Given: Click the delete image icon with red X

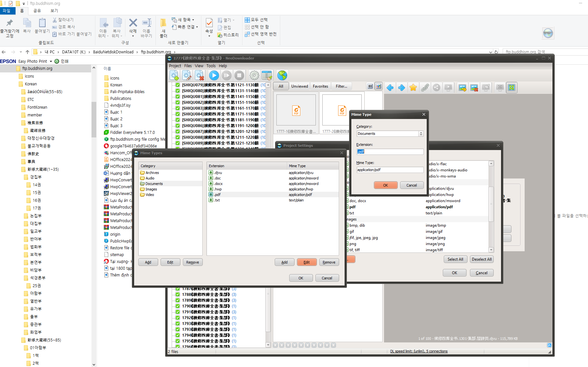Looking at the screenshot, I should [x=474, y=88].
